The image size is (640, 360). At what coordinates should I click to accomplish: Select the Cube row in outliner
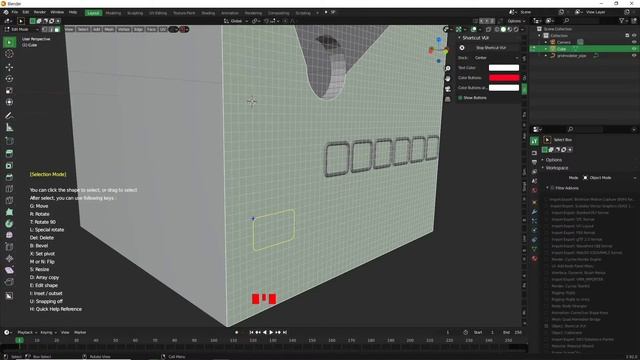[584, 49]
